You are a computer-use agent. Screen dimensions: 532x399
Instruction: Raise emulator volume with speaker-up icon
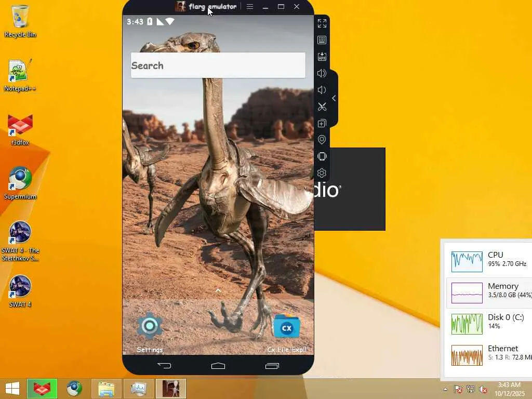tap(322, 73)
